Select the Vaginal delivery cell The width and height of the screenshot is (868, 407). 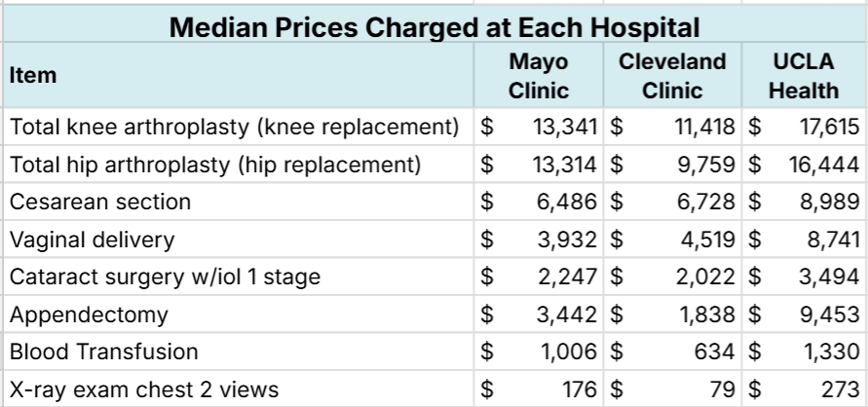(94, 240)
